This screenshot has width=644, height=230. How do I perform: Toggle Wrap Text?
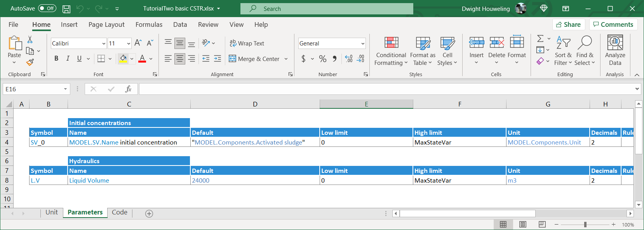point(247,44)
